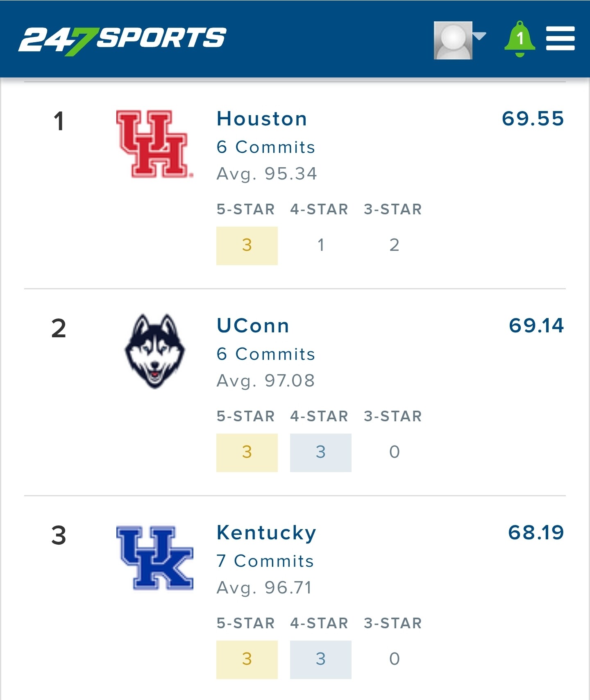Click the user profile avatar
The height and width of the screenshot is (700, 590).
(x=453, y=40)
